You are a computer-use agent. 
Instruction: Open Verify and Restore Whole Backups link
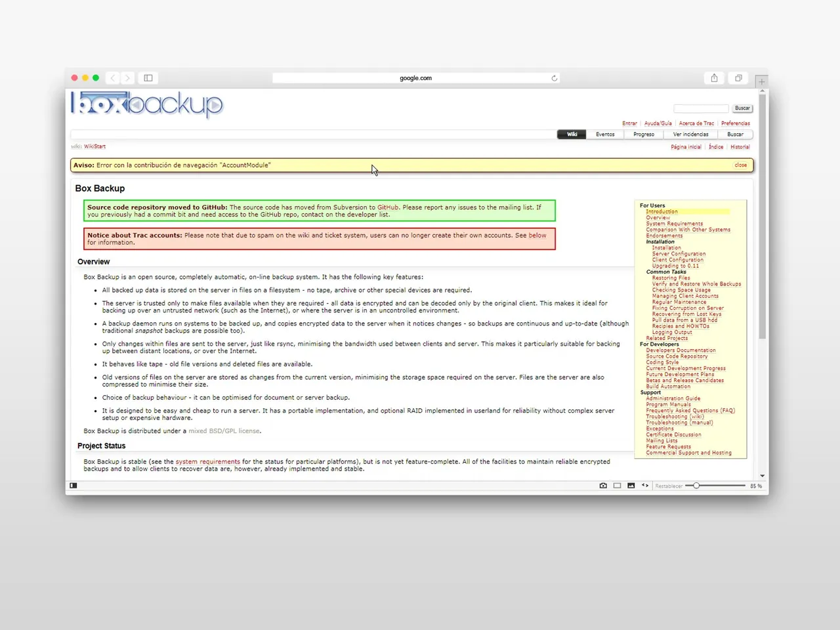click(x=696, y=284)
